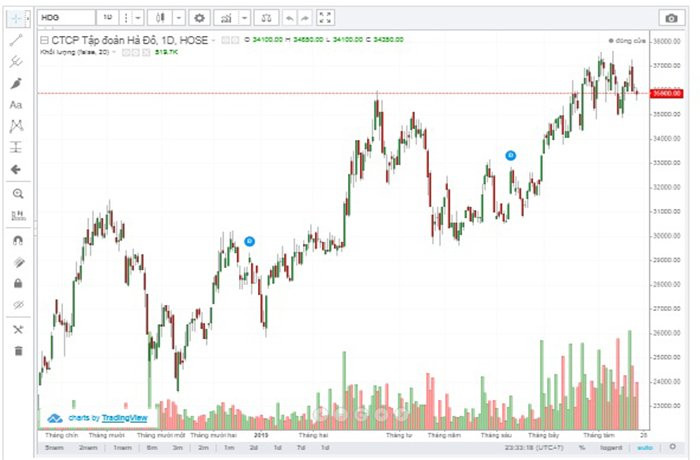This screenshot has width=700, height=460.
Task: Click the HDG symbol input field
Action: point(67,18)
